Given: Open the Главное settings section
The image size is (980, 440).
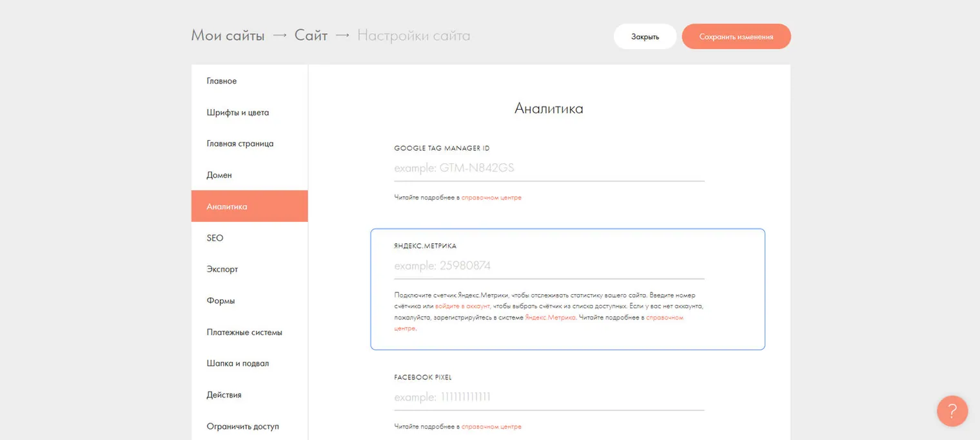Looking at the screenshot, I should point(250,81).
